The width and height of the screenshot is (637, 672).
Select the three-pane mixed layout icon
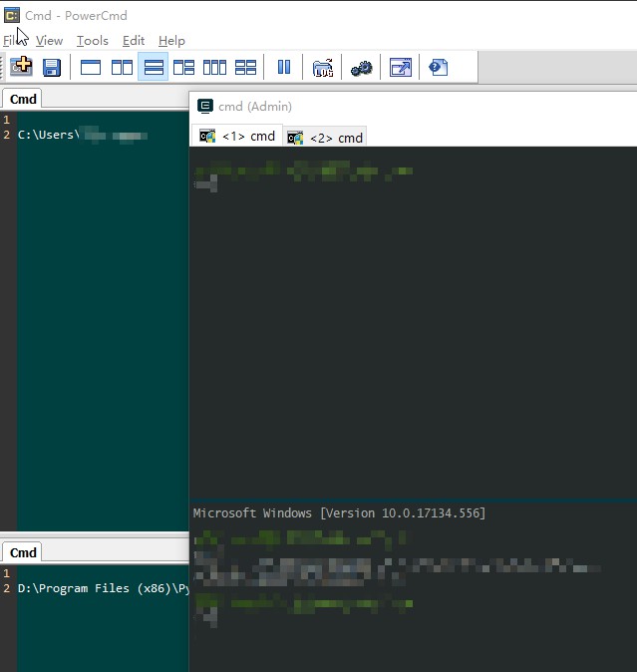183,67
